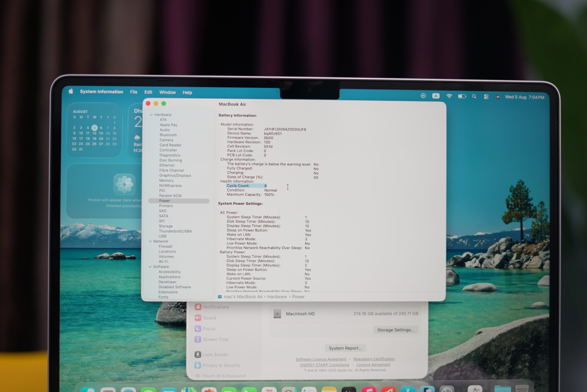Click the System Report... button
Screen dimensions: 587x392
tap(345, 348)
